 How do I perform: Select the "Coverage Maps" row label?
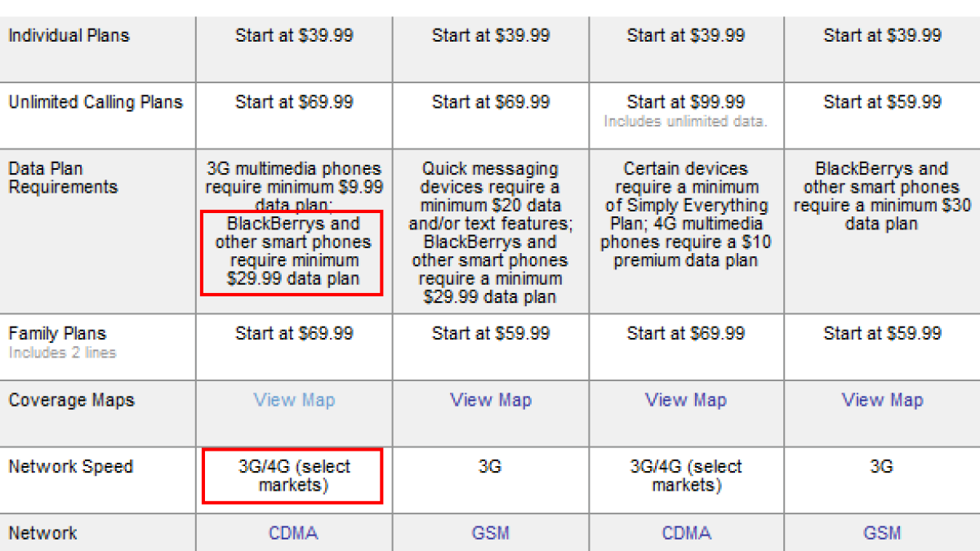tap(71, 400)
